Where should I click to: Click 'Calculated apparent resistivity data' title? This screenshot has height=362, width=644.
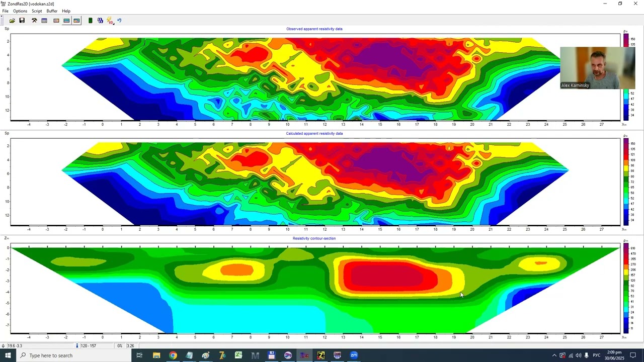[x=314, y=133]
